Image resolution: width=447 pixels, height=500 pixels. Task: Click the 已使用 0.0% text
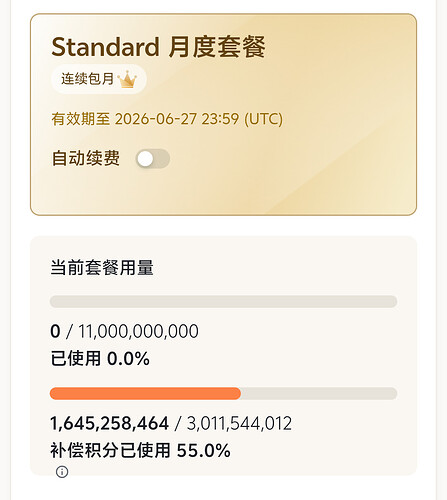(100, 359)
